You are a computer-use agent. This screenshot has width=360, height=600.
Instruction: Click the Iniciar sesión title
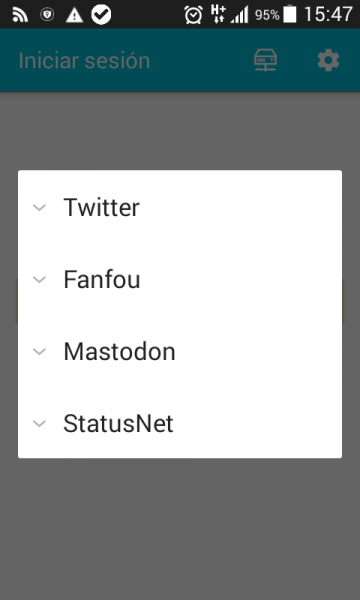tap(84, 61)
